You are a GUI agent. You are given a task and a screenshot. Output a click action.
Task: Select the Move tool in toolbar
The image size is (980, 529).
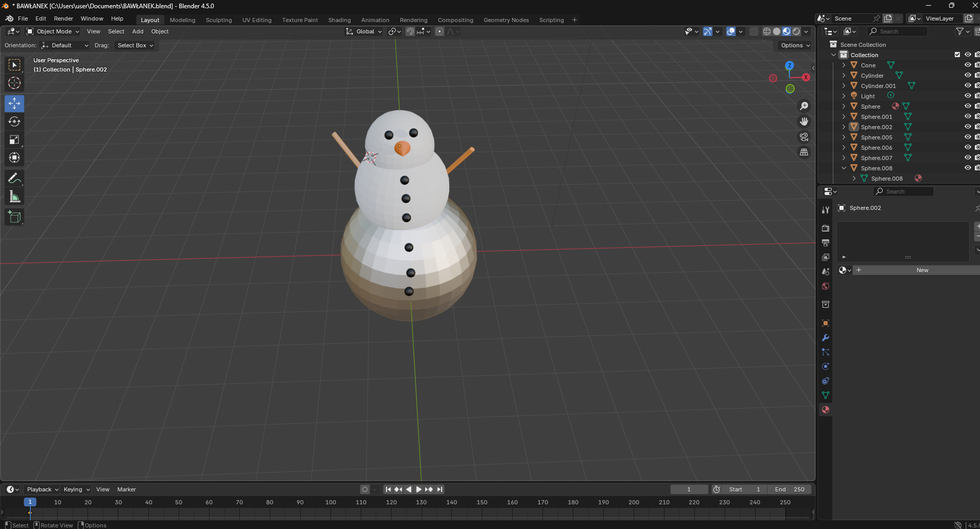click(14, 103)
